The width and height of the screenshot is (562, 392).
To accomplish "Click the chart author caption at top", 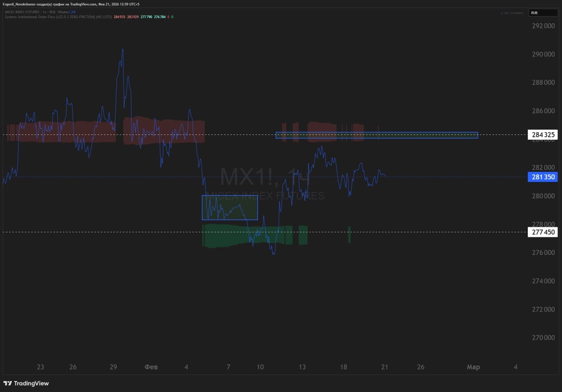I will [x=71, y=4].
